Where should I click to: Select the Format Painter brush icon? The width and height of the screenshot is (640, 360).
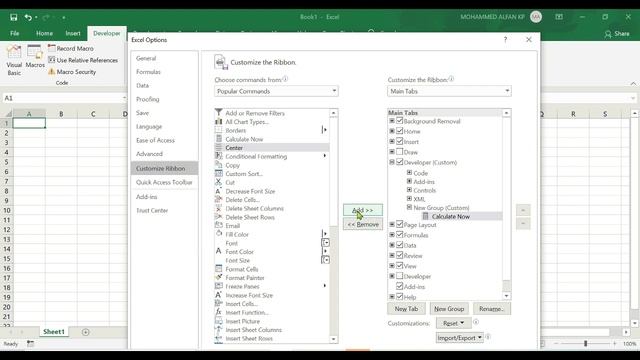[219, 277]
